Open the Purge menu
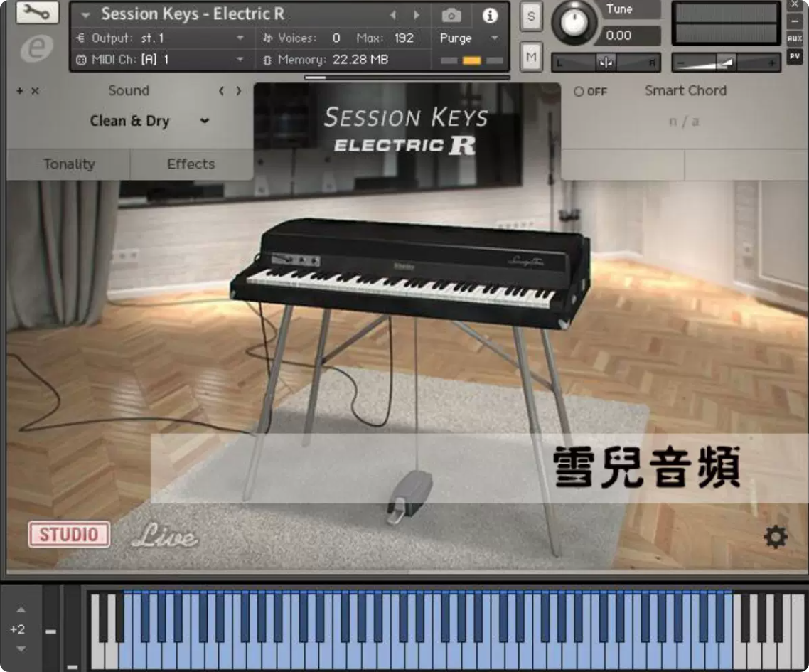 click(469, 38)
